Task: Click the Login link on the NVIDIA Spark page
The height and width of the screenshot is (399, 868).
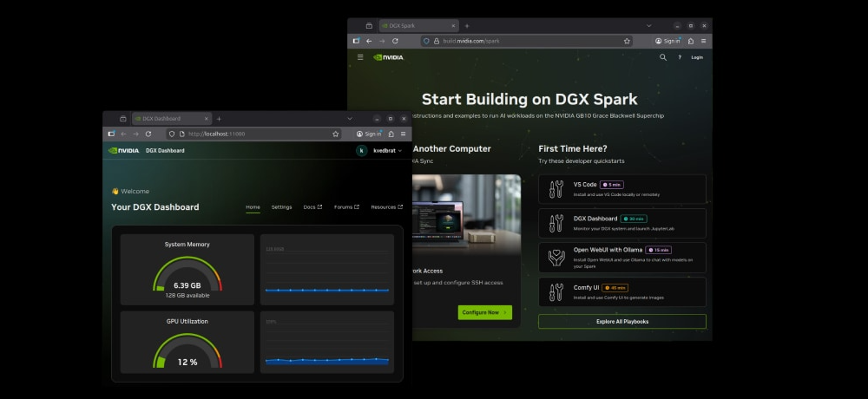Action: 697,57
